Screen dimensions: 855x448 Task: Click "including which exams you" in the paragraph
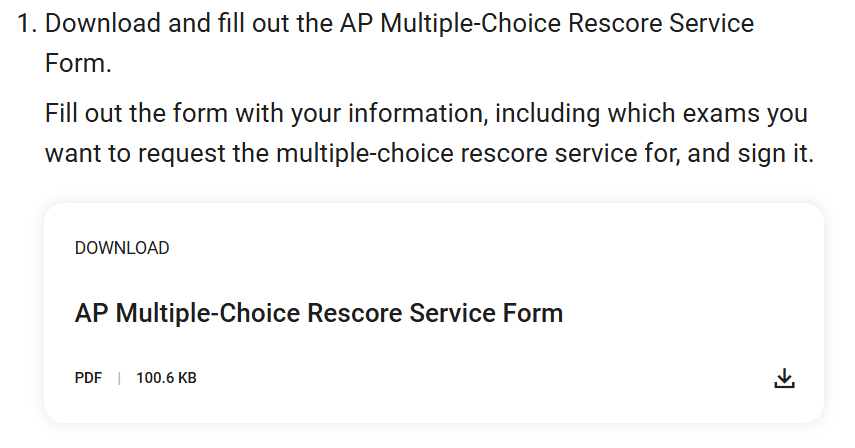pyautogui.click(x=651, y=113)
